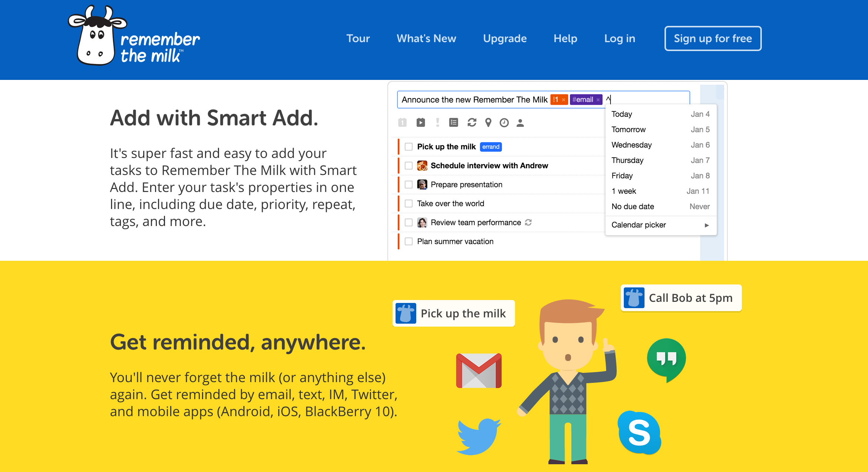Viewport: 868px width, 472px height.
Task: Check the Review team performance task
Action: tap(408, 222)
